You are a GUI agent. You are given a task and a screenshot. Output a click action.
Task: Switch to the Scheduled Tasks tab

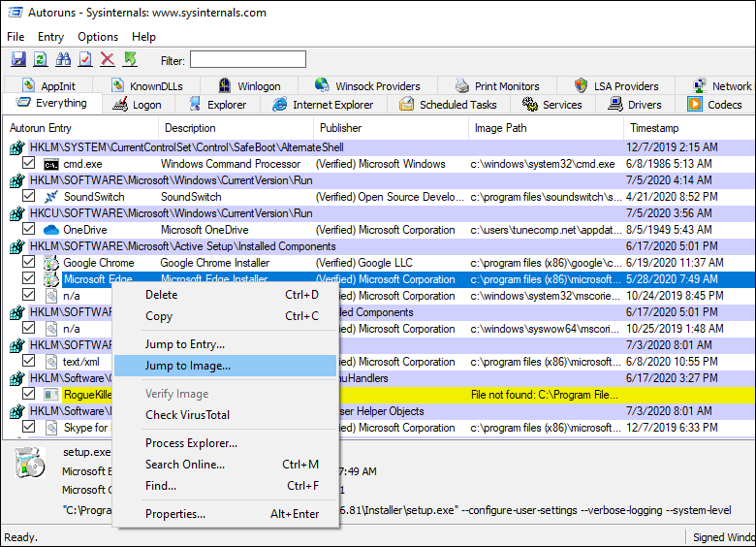[449, 104]
